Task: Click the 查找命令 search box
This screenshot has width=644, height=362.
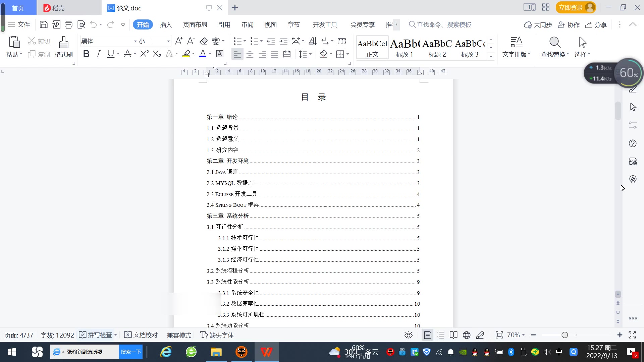Action: 443,24
